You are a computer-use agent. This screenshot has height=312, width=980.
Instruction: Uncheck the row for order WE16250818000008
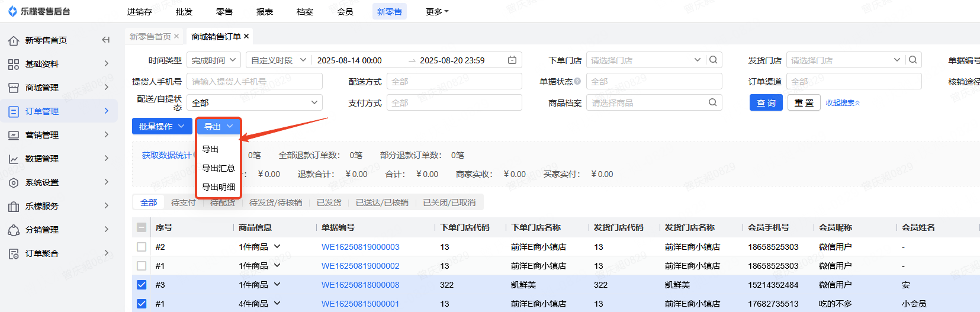click(142, 285)
